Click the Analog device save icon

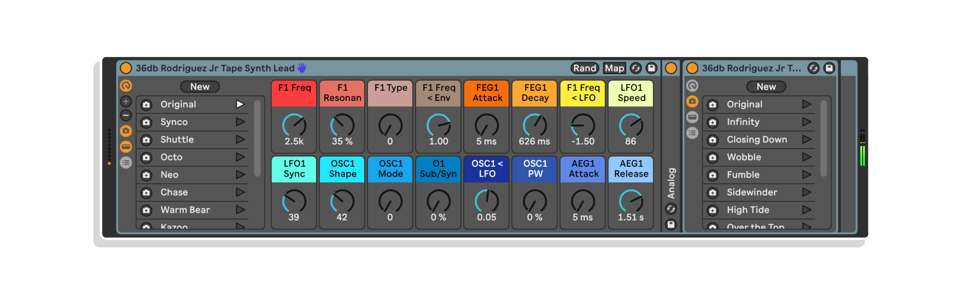(x=671, y=225)
